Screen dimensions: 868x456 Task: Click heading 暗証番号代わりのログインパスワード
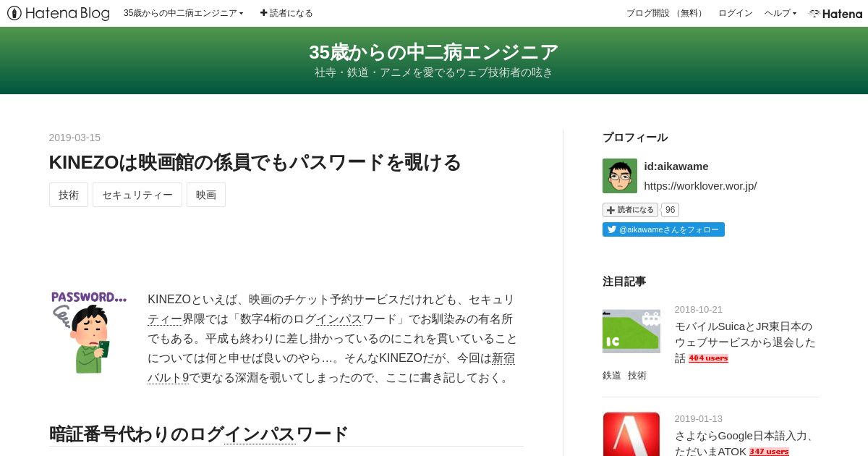click(x=199, y=434)
